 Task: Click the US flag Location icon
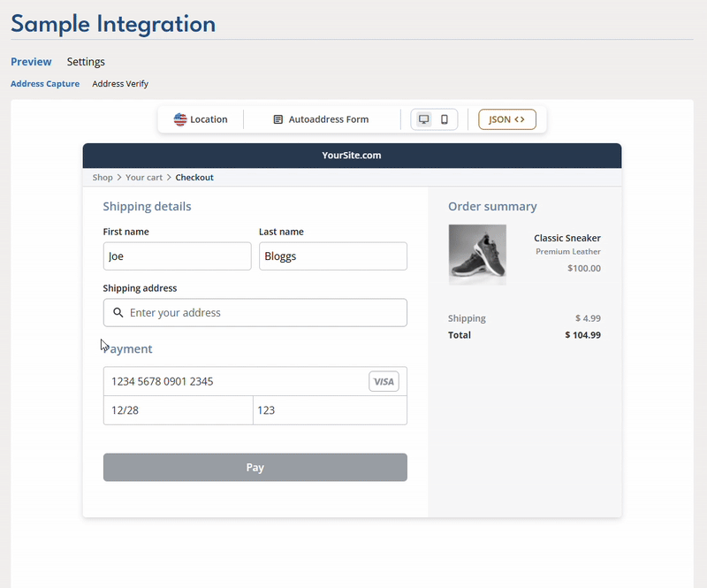coord(180,119)
